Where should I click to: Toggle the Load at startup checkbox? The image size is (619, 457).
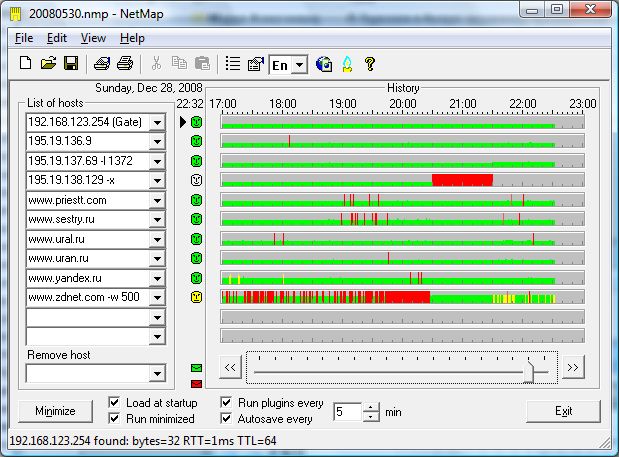click(x=114, y=403)
